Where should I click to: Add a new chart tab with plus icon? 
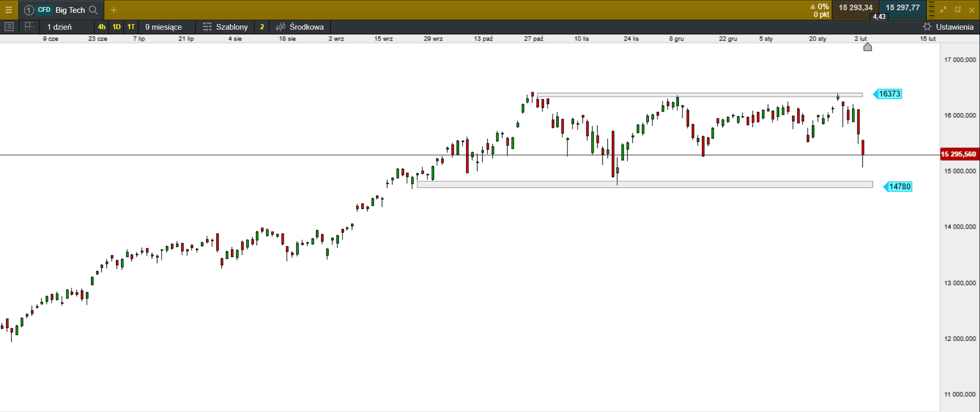[113, 10]
